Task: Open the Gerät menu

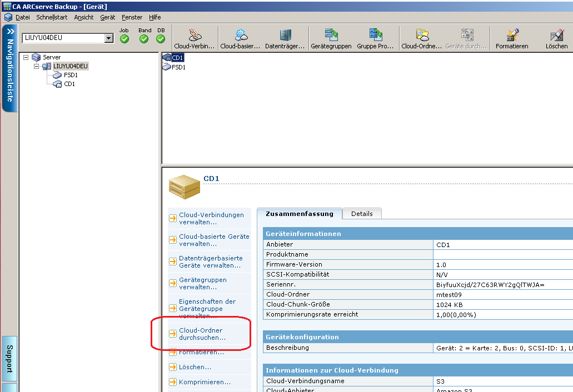Action: click(107, 17)
